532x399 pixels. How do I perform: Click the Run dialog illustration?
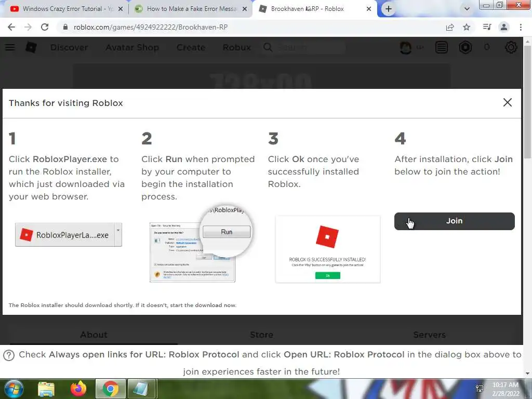[x=201, y=243]
